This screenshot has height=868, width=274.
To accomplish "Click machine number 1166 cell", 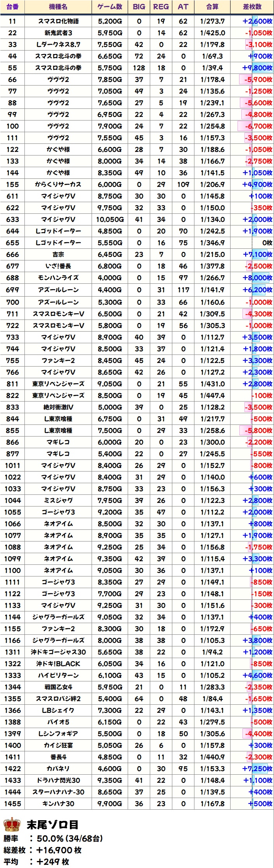I will [x=12, y=640].
